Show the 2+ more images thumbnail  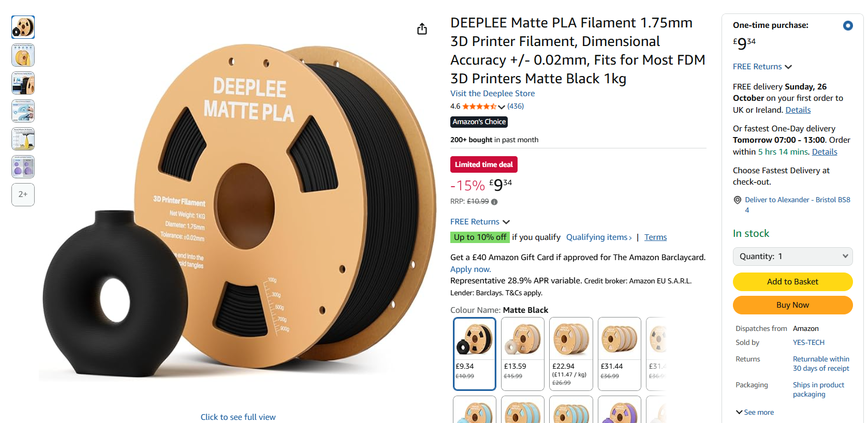[23, 194]
